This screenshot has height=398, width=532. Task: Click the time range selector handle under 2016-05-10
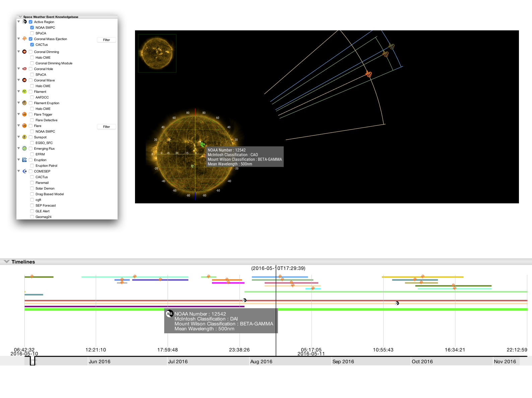[32, 361]
